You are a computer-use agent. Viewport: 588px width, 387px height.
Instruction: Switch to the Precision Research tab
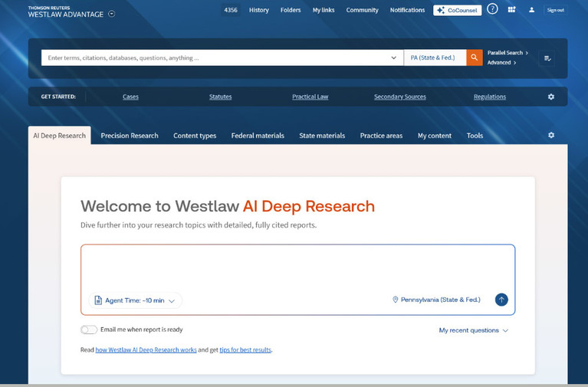coord(130,136)
